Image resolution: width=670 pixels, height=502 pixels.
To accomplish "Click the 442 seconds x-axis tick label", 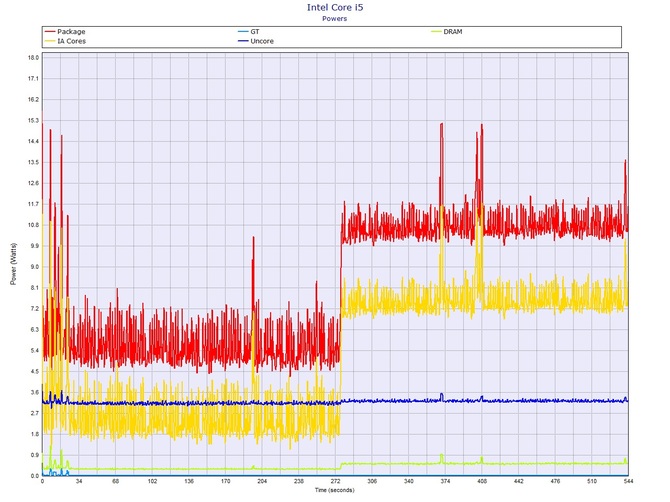I will click(518, 481).
